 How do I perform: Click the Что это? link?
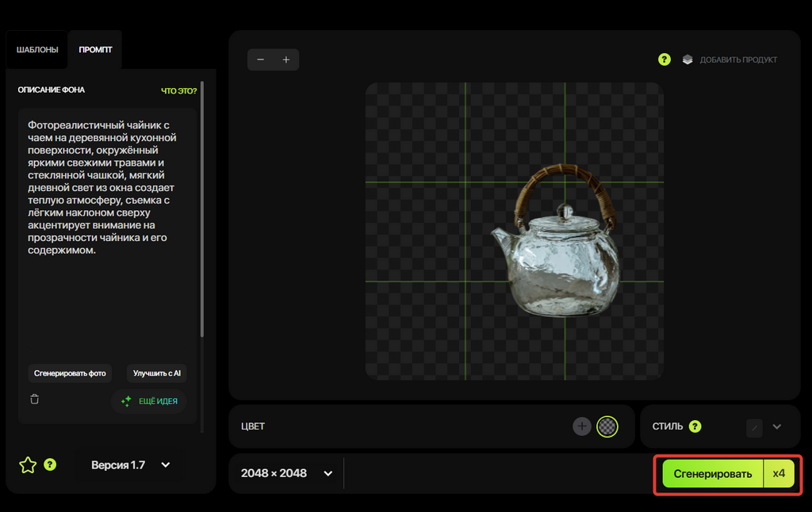[178, 90]
